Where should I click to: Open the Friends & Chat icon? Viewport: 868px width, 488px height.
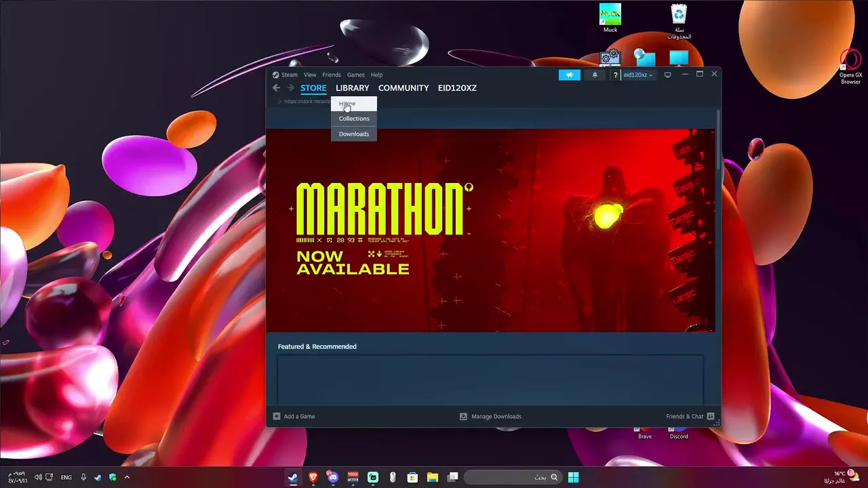click(711, 416)
